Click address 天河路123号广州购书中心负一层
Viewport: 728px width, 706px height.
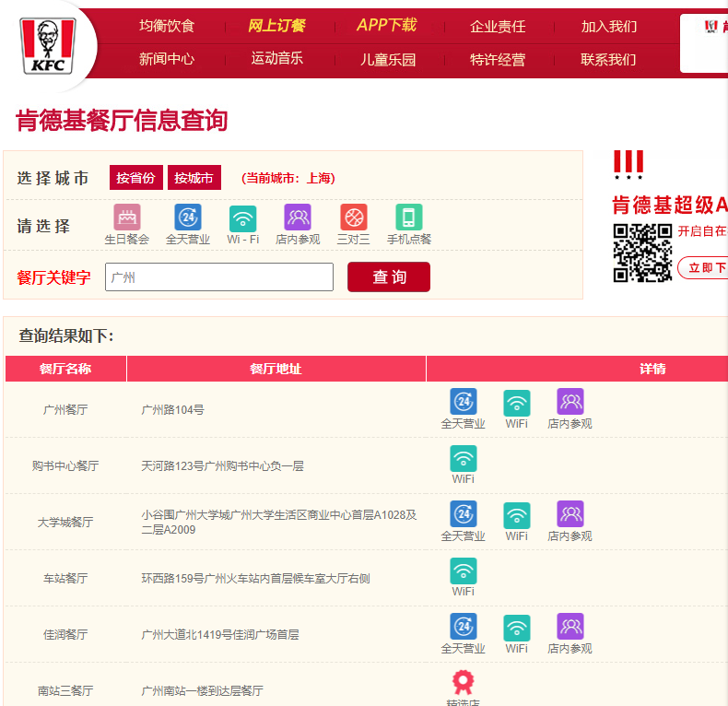point(222,465)
